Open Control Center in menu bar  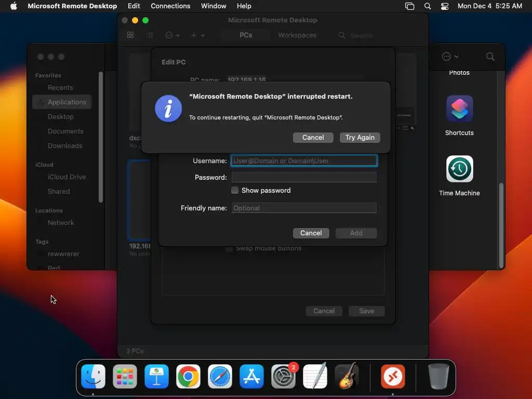[x=445, y=6]
